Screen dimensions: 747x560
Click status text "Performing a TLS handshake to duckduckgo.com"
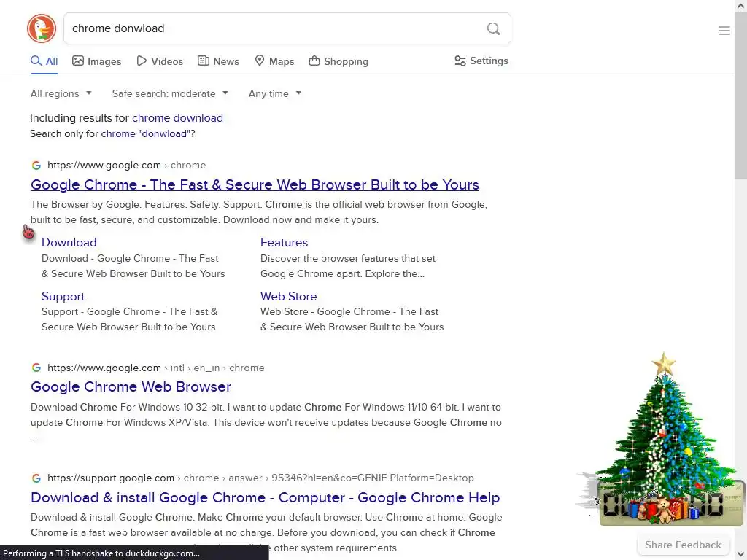[101, 553]
